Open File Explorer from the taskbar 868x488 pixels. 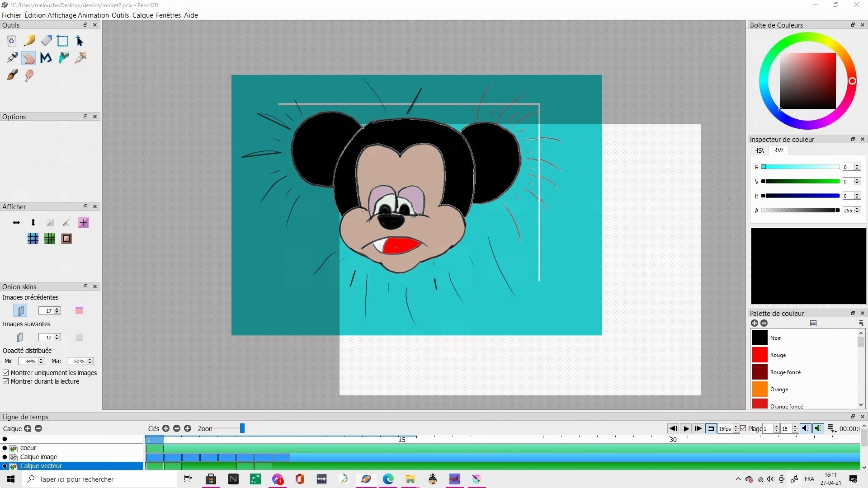410,479
